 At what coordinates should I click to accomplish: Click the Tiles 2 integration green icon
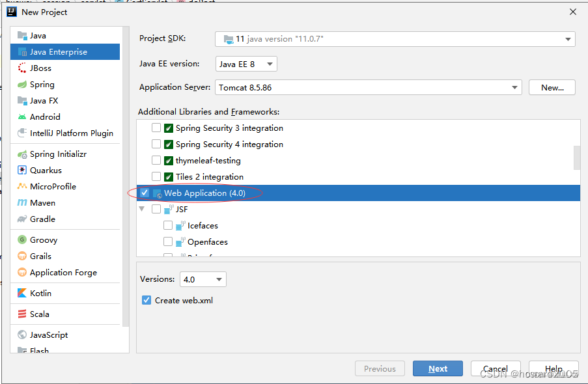pos(169,176)
